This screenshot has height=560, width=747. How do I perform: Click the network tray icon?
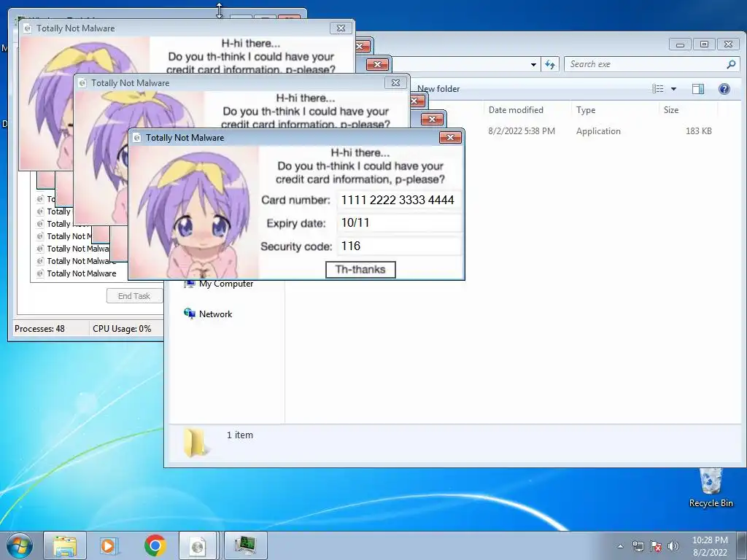[x=638, y=546]
